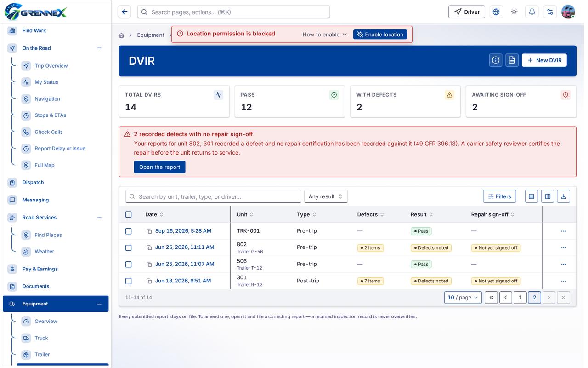
Task: Check the TRK-001 row checkbox
Action: 129,231
